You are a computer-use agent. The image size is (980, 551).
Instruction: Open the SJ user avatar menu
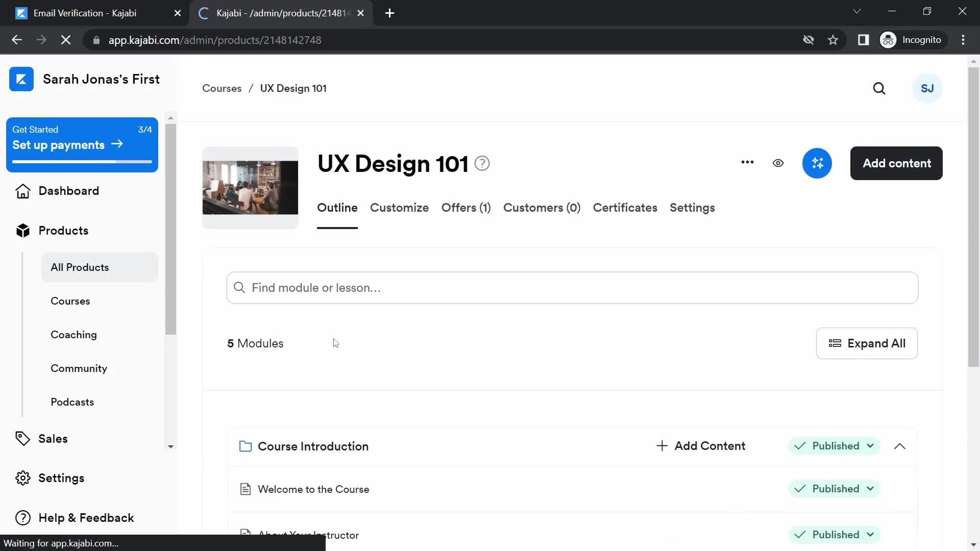[x=927, y=88]
